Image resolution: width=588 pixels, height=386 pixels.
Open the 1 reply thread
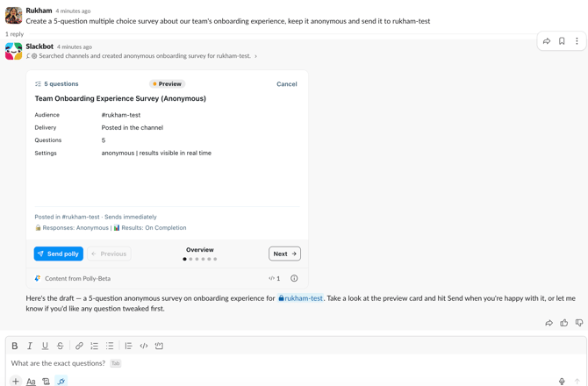coord(14,34)
